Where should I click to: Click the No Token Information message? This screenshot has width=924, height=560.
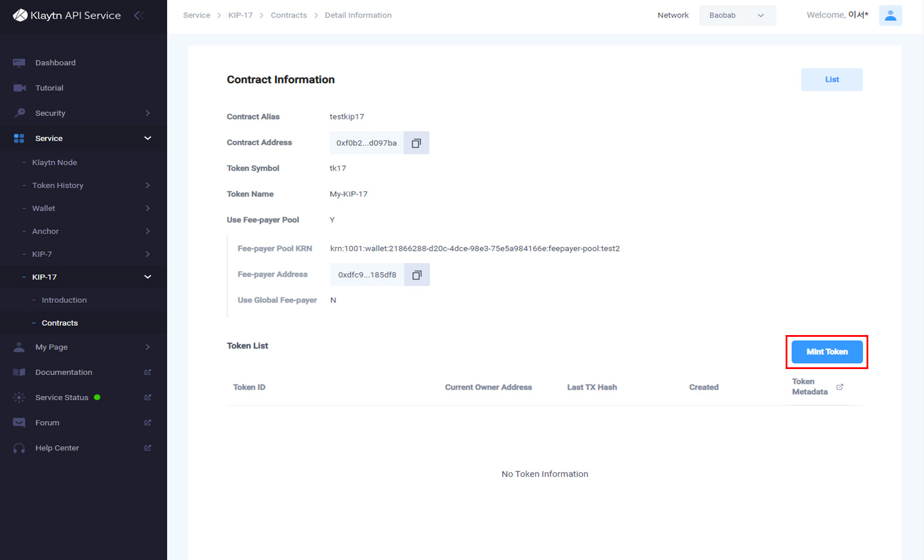click(545, 474)
